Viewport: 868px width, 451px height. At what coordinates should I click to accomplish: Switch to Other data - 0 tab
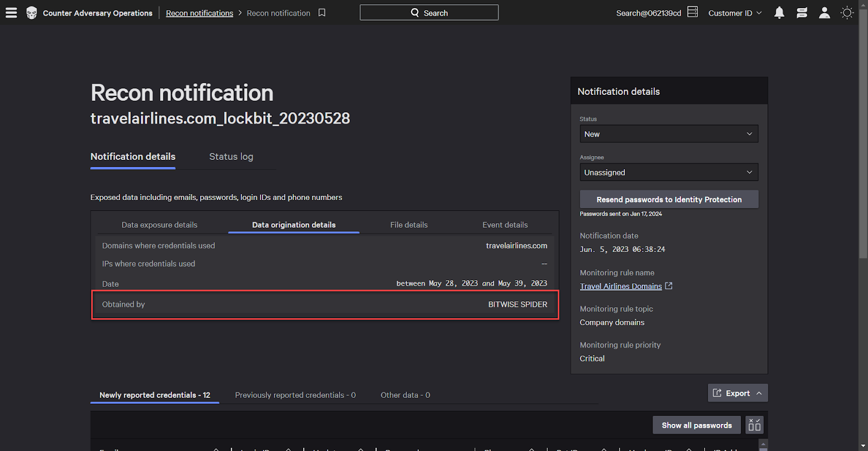click(405, 395)
